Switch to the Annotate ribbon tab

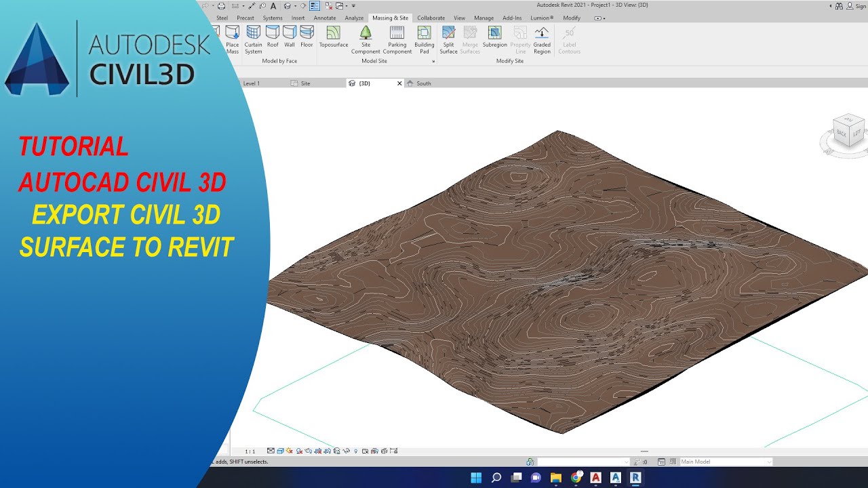[x=325, y=18]
